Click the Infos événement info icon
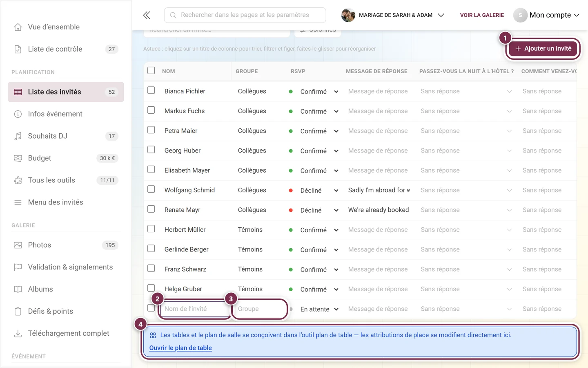The height and width of the screenshot is (368, 588). click(x=18, y=114)
